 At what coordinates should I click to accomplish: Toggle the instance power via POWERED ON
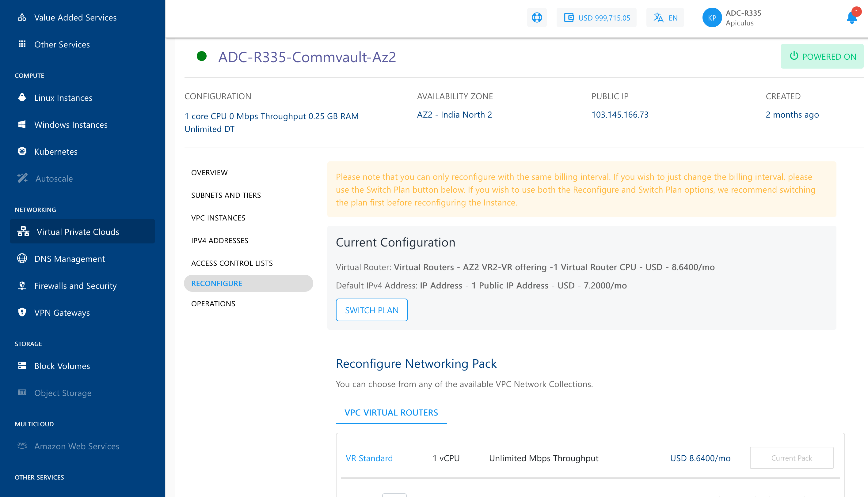(821, 56)
